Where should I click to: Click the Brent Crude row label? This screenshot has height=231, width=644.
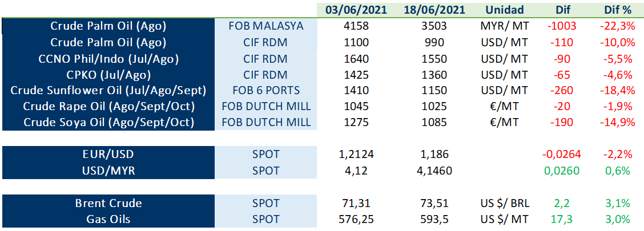[x=108, y=203]
